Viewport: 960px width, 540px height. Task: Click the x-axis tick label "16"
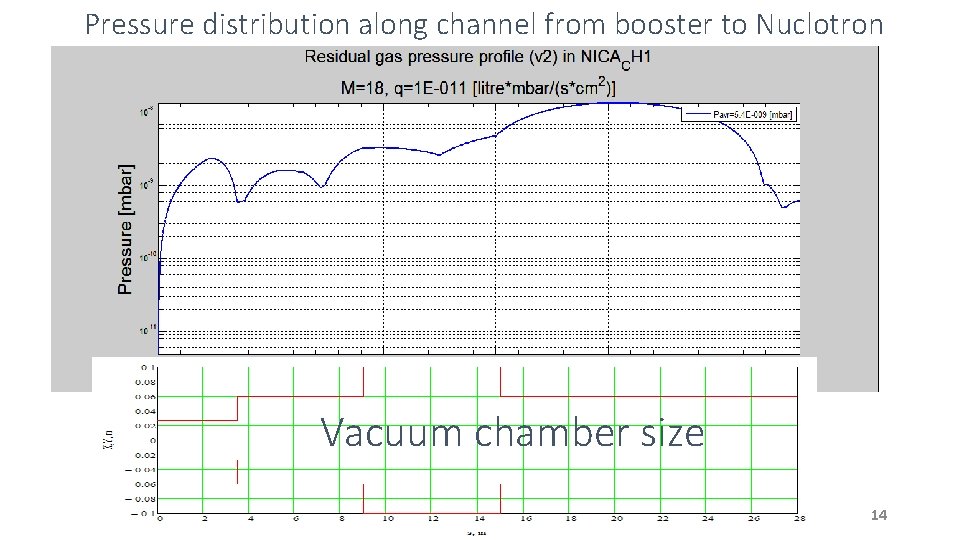525,519
